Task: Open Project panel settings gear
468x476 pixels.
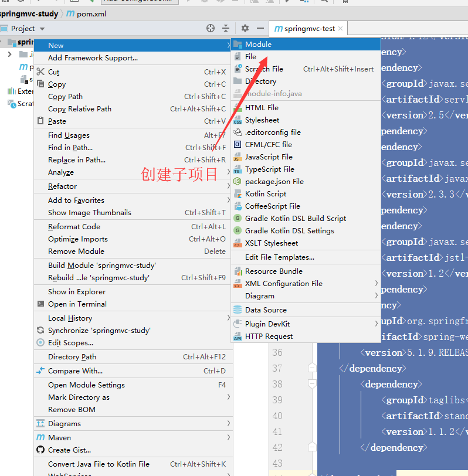Action: [245, 29]
